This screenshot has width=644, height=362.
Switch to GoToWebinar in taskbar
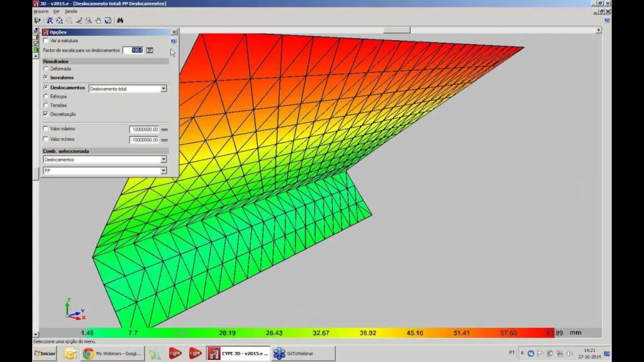click(x=303, y=353)
